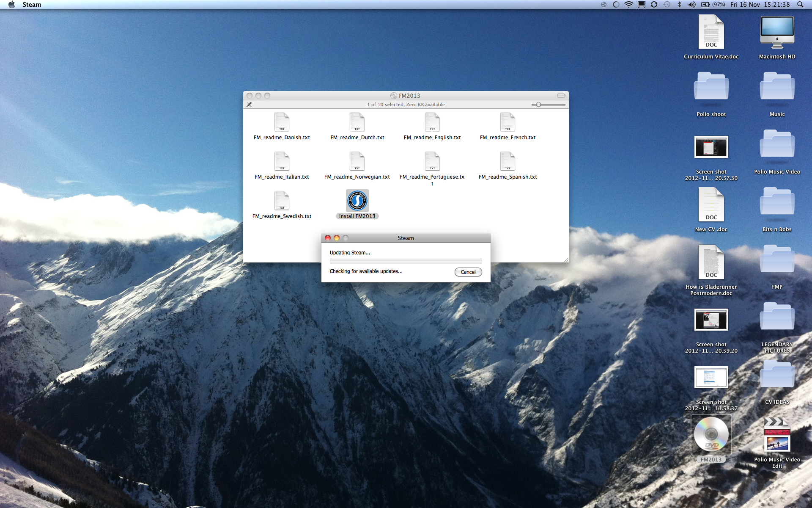This screenshot has width=812, height=508.
Task: Select the FM_readme_Danish.txt file icon
Action: [282, 122]
